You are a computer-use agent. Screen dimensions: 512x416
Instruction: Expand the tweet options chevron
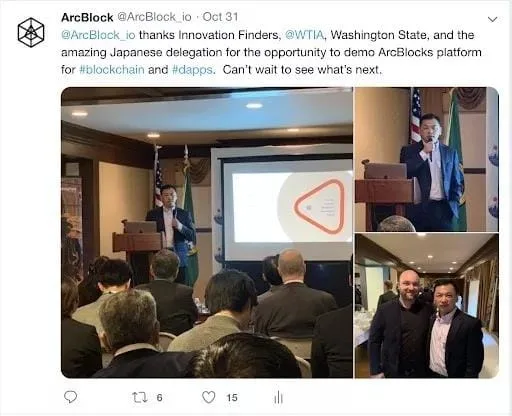coord(492,19)
